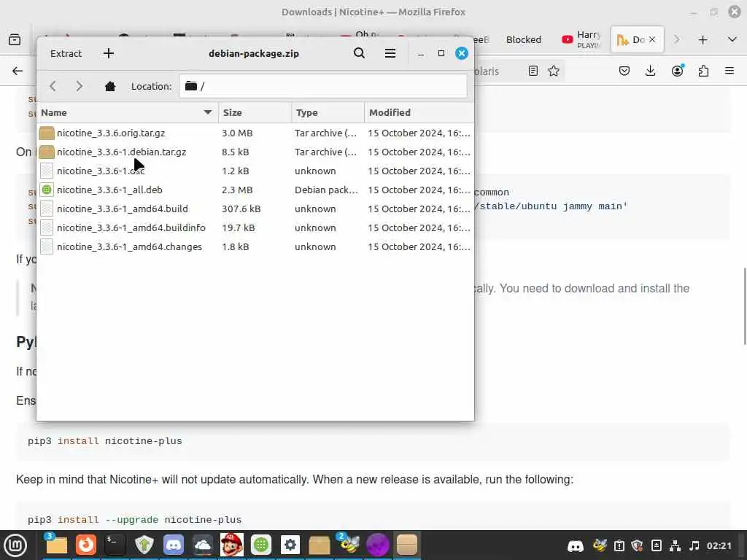This screenshot has height=560, width=747.
Task: Sort files by Type column
Action: pyautogui.click(x=328, y=112)
